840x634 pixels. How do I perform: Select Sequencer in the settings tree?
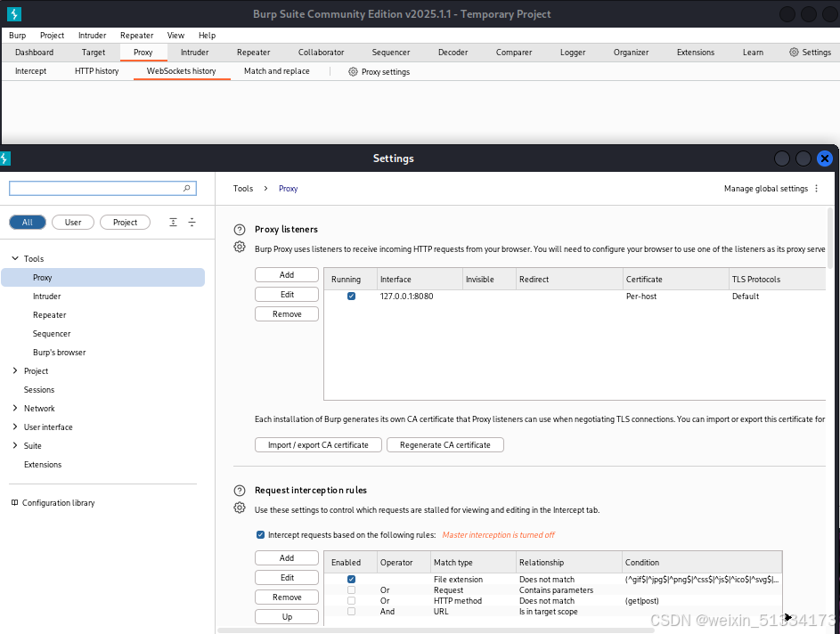tap(52, 334)
